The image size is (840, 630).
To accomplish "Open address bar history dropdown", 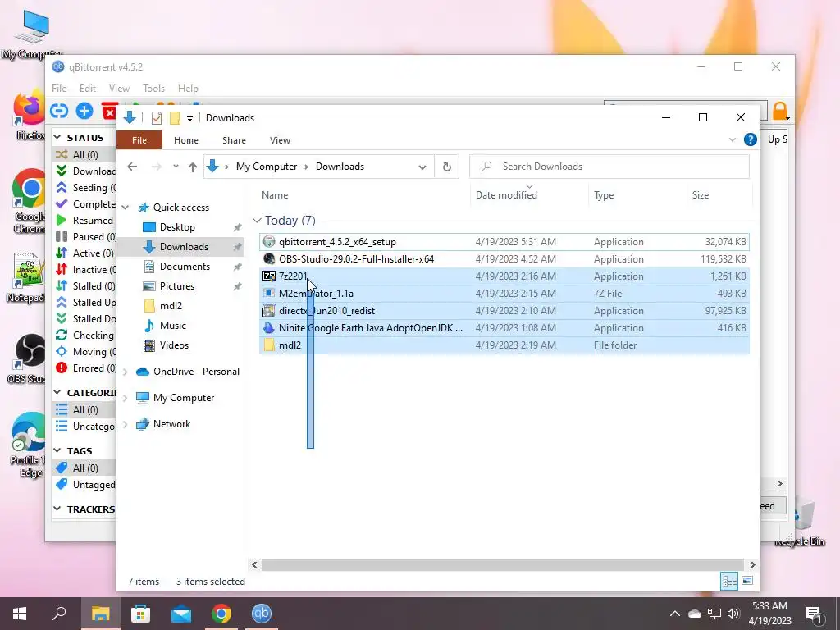I will pyautogui.click(x=422, y=167).
